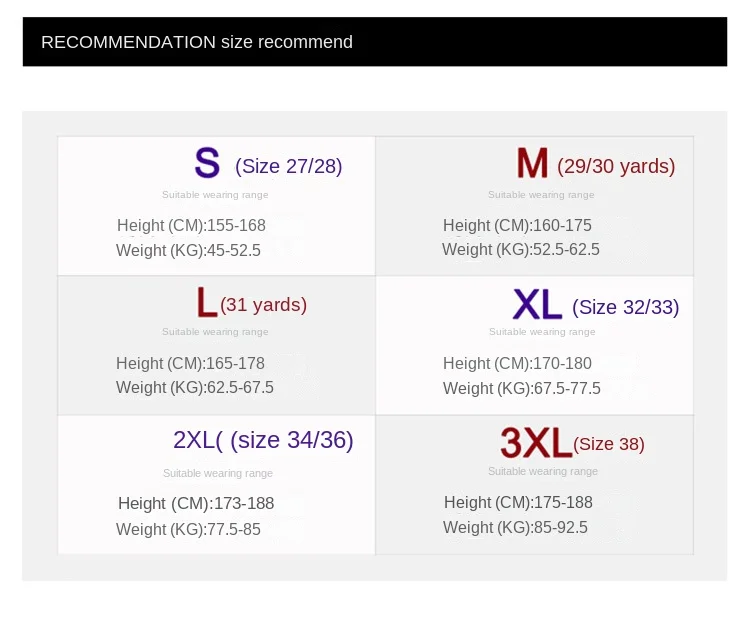
Task: Click the Height (CM):155-168 text
Action: tap(191, 225)
